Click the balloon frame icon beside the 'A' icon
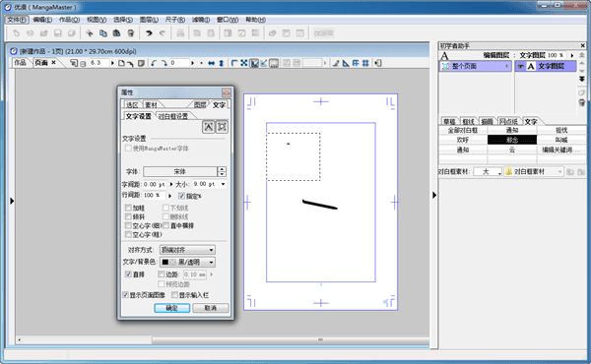 pos(222,127)
